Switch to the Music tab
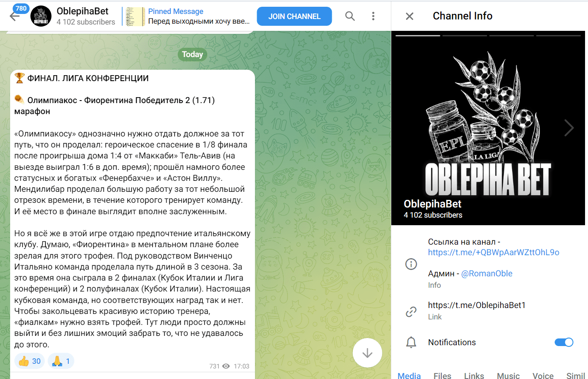The width and height of the screenshot is (588, 379). coord(508,376)
